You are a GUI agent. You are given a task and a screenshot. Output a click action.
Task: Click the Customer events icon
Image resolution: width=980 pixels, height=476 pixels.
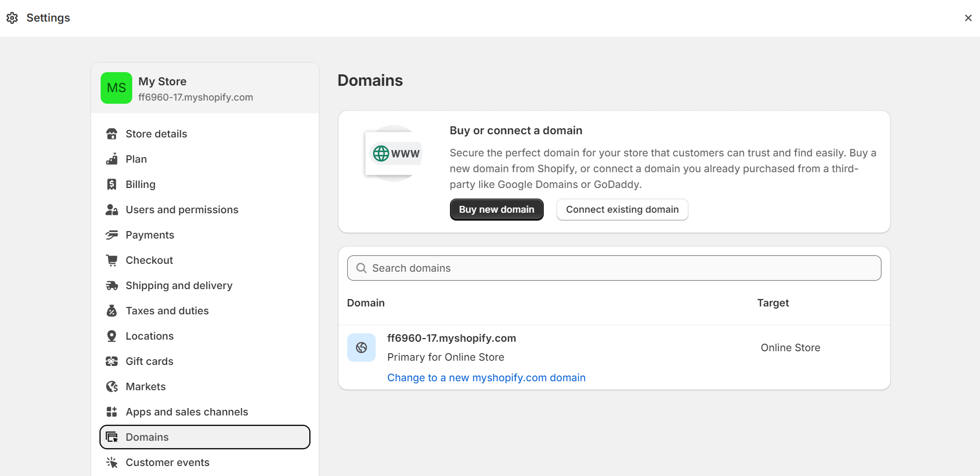(112, 462)
